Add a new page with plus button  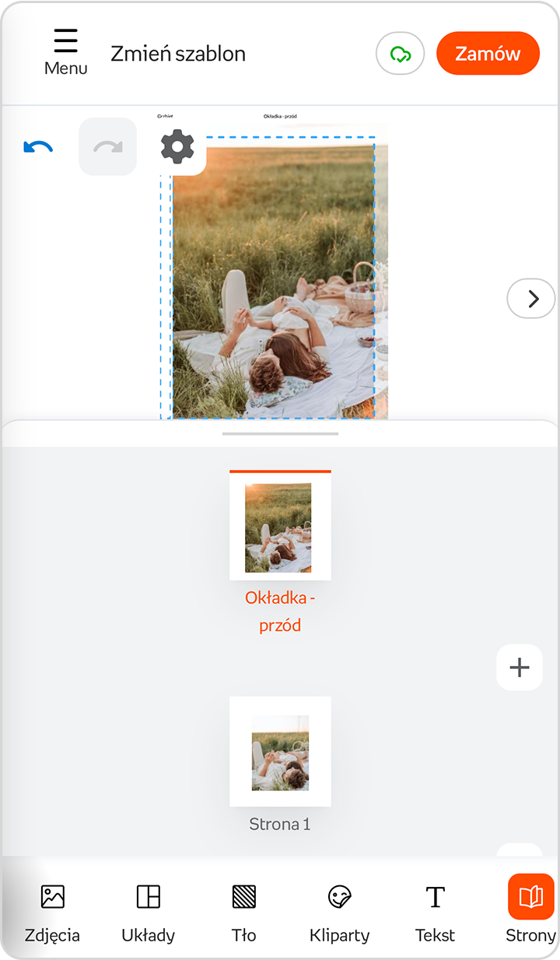[519, 667]
